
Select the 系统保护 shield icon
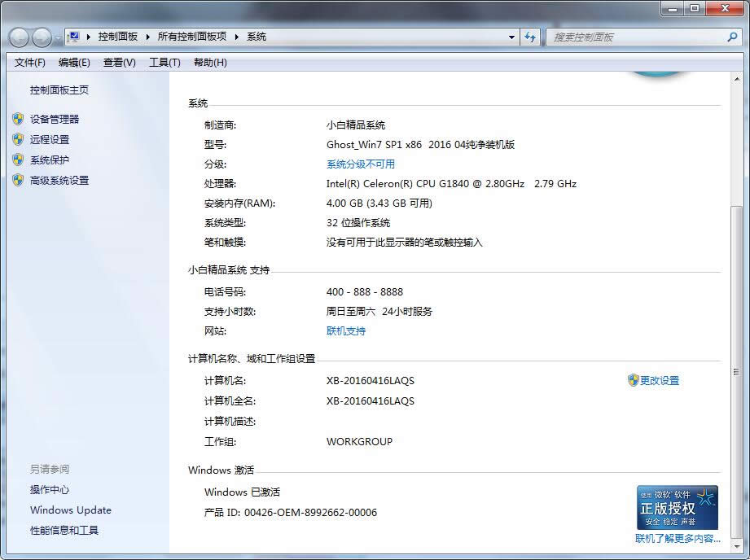pos(18,160)
